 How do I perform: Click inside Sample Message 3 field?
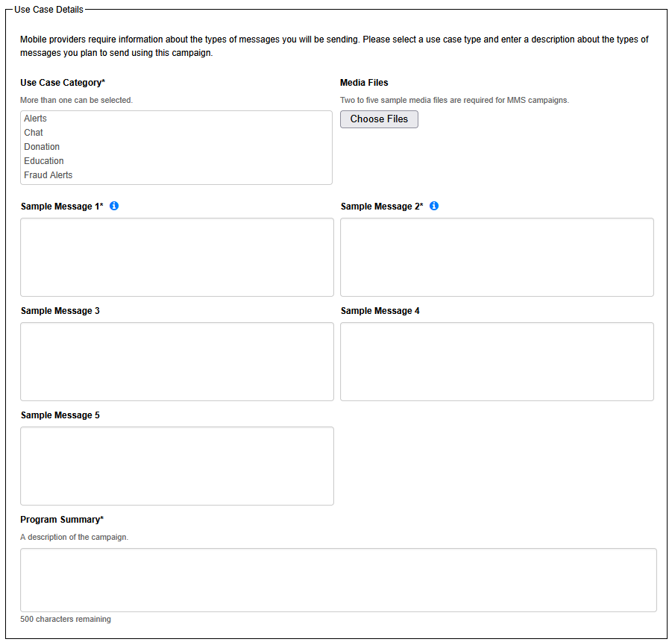pos(177,362)
